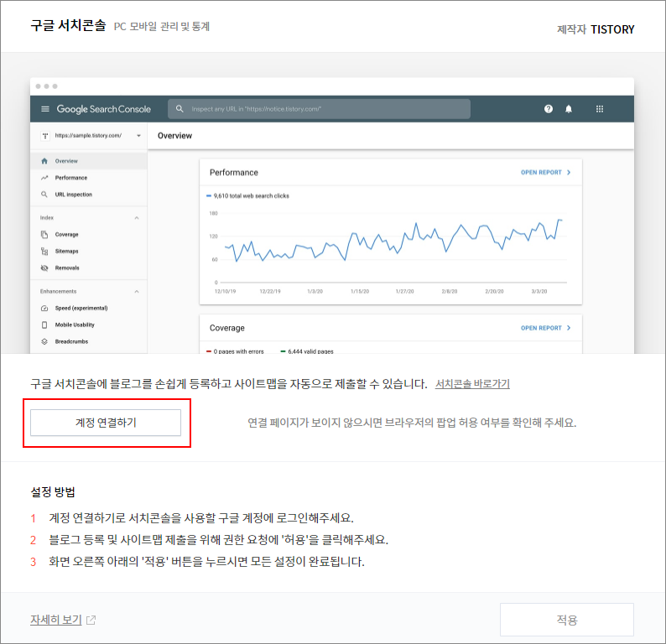Click the search magnifier icon in header
The height and width of the screenshot is (644, 666).
pyautogui.click(x=180, y=109)
